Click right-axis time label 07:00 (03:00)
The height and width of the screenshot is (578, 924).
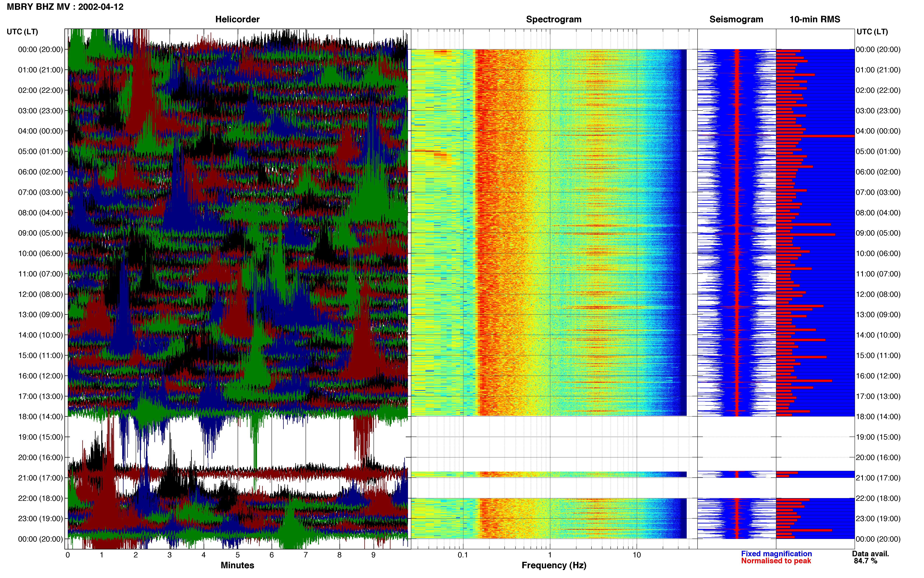(878, 192)
